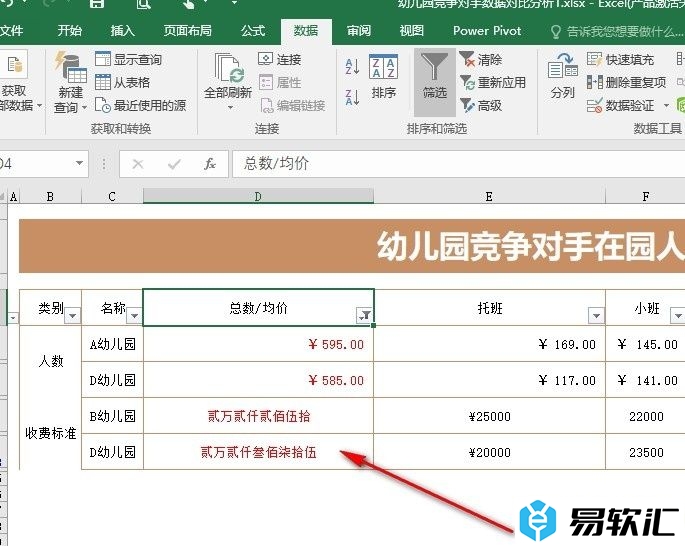685x546 pixels.
Task: Select column C header
Action: [112, 197]
